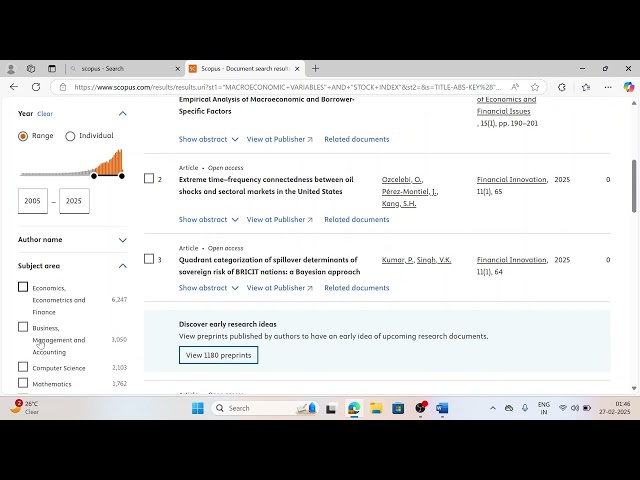Show abstract for Extreme time-frequency article
The width and height of the screenshot is (640, 480).
coord(209,220)
